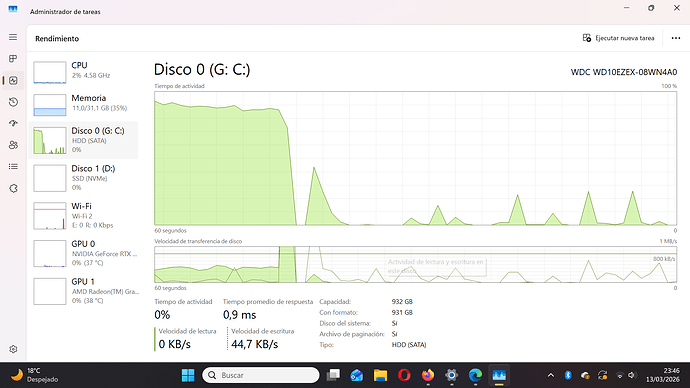Viewport: 690px width, 388px height.
Task: Open Task View from the taskbar
Action: coord(334,375)
